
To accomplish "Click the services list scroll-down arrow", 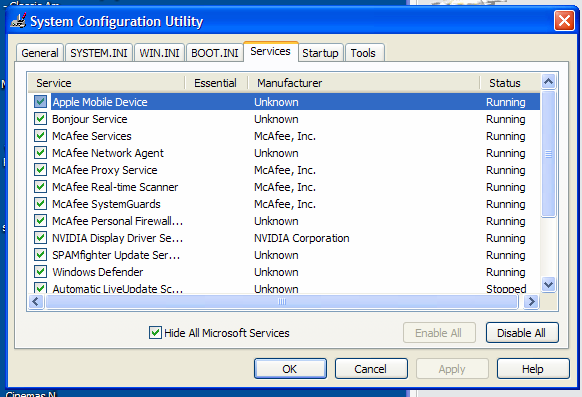I will [548, 285].
